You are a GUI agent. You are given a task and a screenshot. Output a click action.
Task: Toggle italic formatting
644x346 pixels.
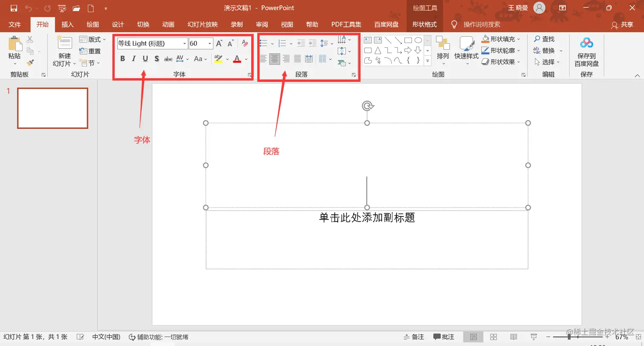(x=134, y=59)
